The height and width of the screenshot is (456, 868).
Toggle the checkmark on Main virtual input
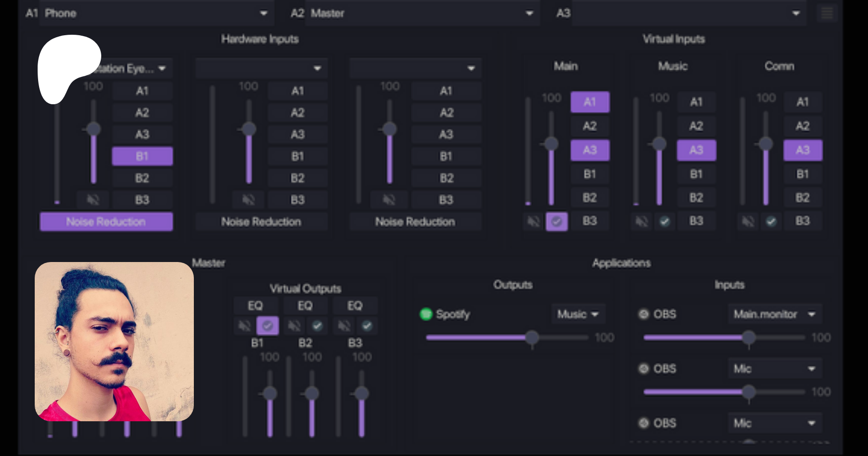point(556,221)
